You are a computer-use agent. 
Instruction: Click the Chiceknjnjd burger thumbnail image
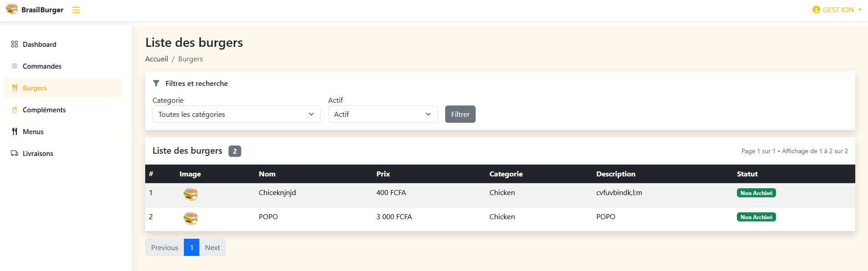191,194
